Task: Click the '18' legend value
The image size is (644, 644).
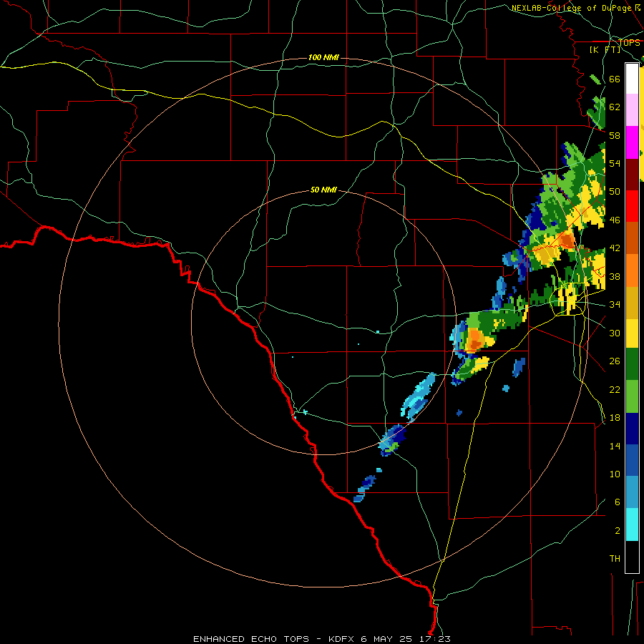Action: coord(615,418)
